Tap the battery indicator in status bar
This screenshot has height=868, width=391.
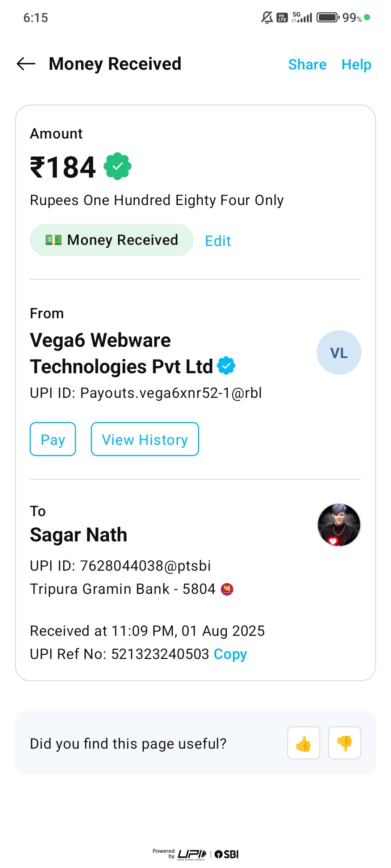pyautogui.click(x=328, y=17)
